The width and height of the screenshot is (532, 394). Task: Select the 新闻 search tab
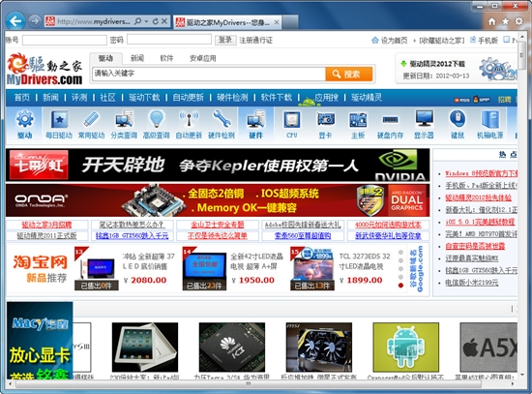[x=137, y=58]
